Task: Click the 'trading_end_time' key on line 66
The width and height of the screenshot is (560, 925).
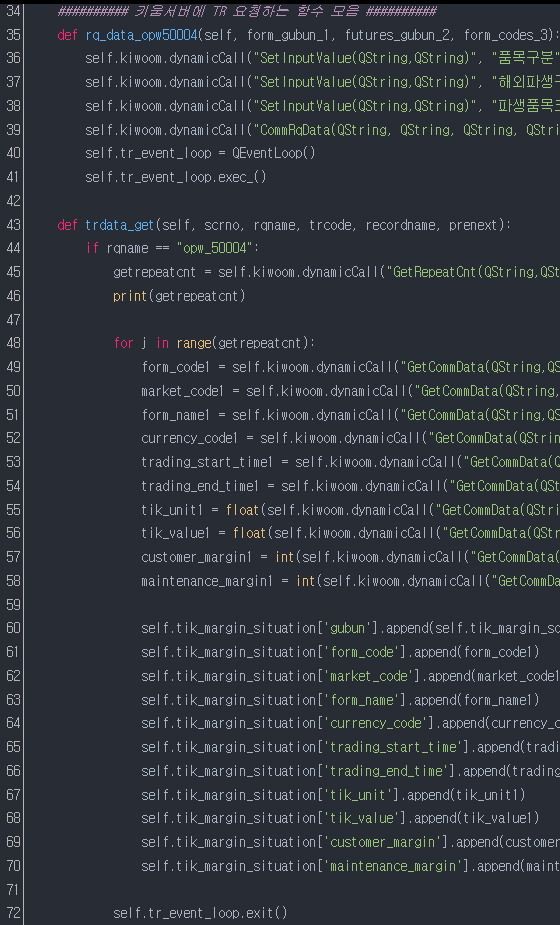Action: 386,771
